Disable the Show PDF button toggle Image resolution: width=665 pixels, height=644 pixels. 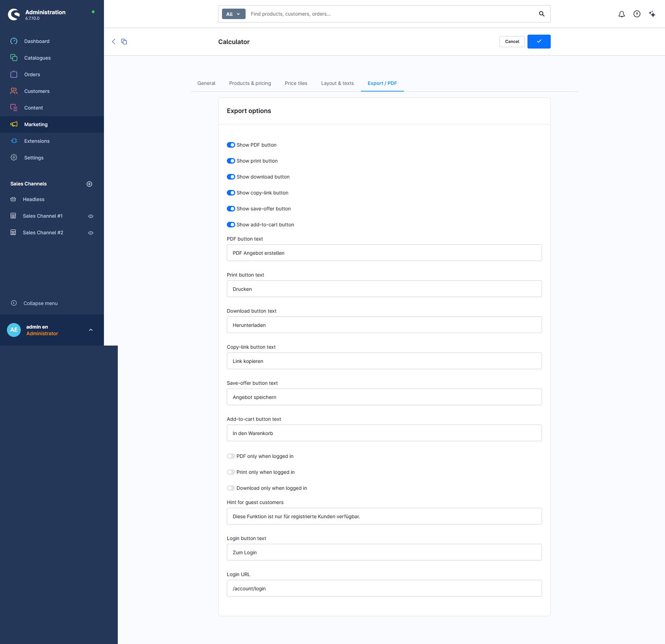(x=231, y=145)
